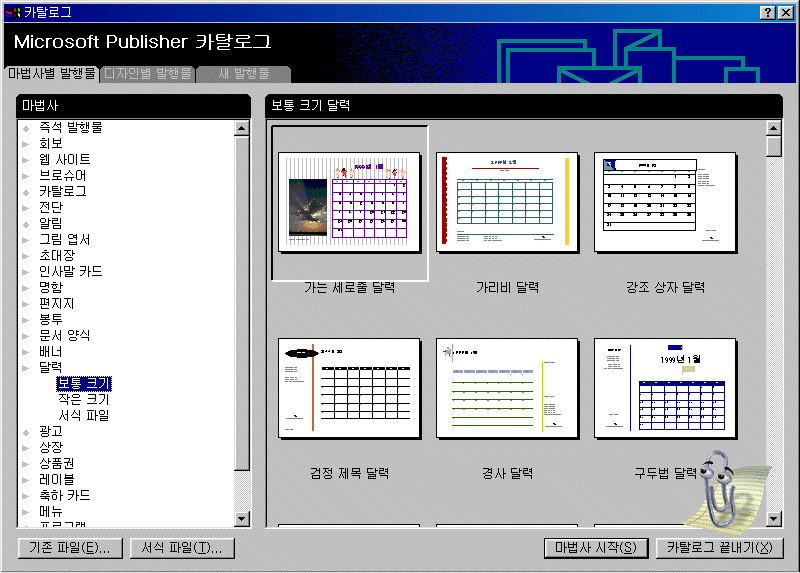The width and height of the screenshot is (800, 573).
Task: Select 편지지 wizard
Action: point(57,303)
